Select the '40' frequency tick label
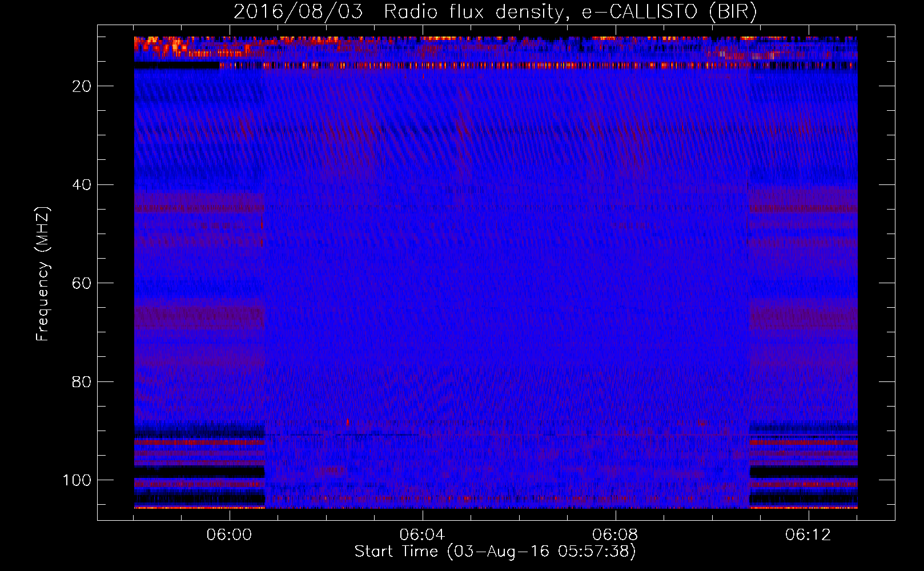924x571 pixels. tap(82, 185)
